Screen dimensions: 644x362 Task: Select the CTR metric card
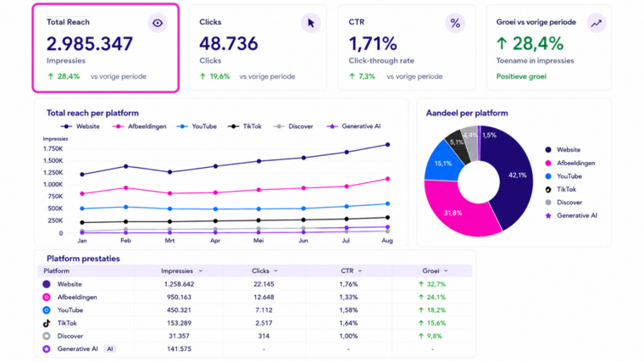tap(407, 47)
